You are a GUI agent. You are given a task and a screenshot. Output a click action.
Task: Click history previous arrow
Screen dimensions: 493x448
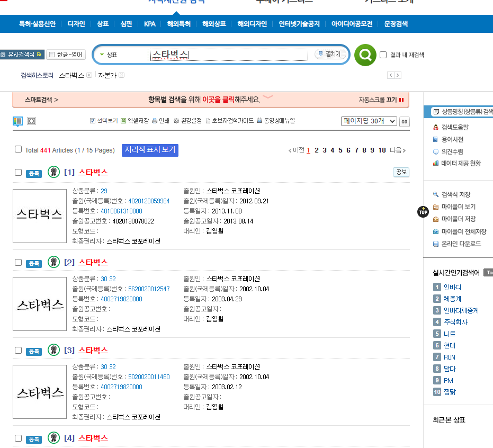(391, 75)
